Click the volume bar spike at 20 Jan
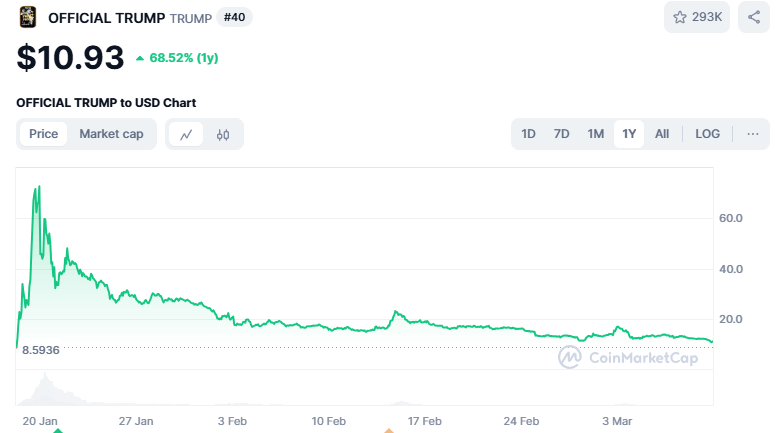This screenshot has height=433, width=776. coord(46,388)
